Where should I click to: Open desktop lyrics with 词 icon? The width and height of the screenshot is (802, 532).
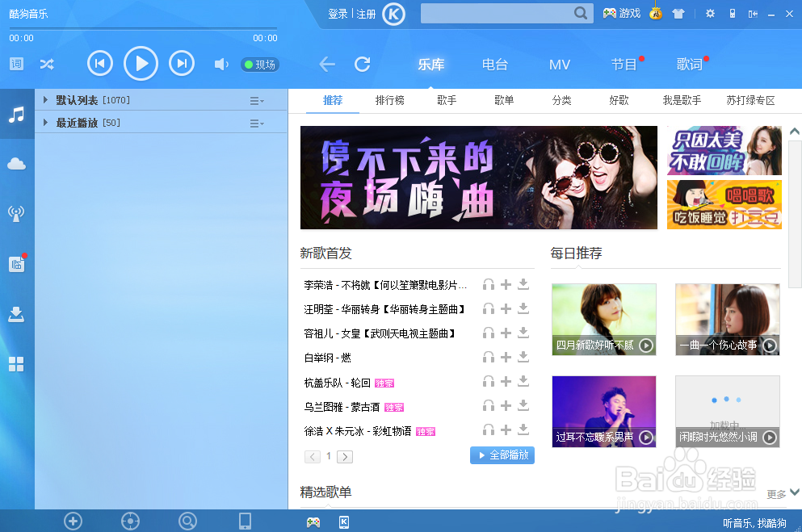click(16, 64)
